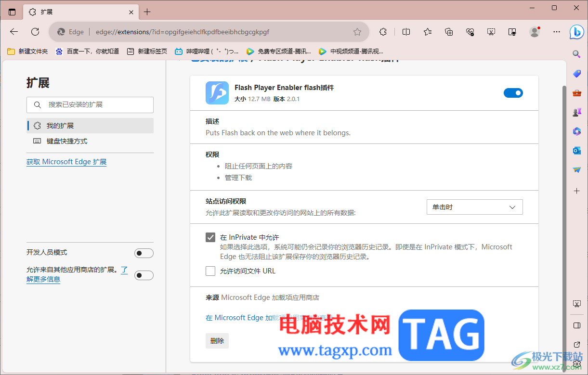
Task: Uncheck Allow in InPrivate checkbox
Action: pos(210,237)
